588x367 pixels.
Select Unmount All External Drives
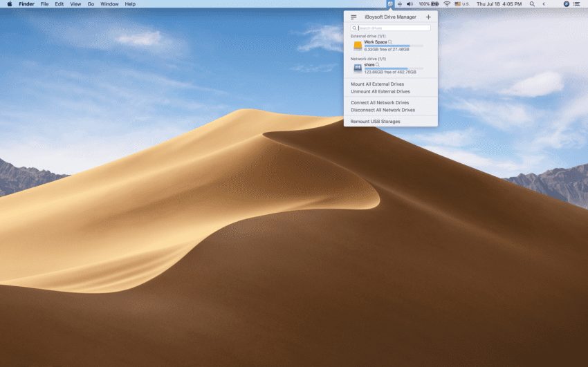point(380,91)
